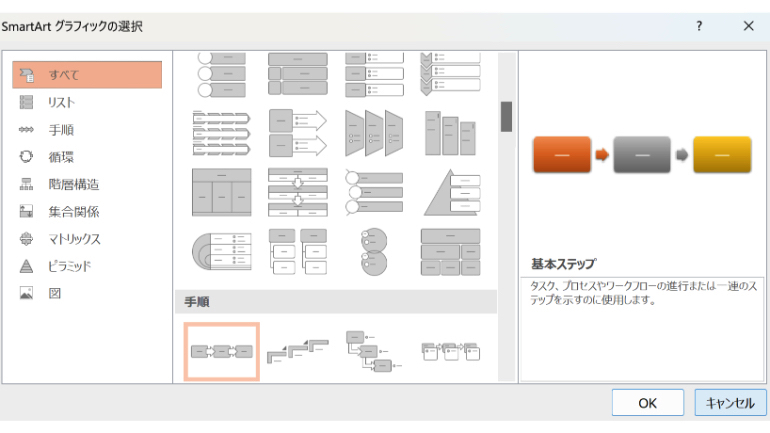This screenshot has height=433, width=770.
Task: Click the 基本ステップ layout title
Action: pyautogui.click(x=563, y=264)
